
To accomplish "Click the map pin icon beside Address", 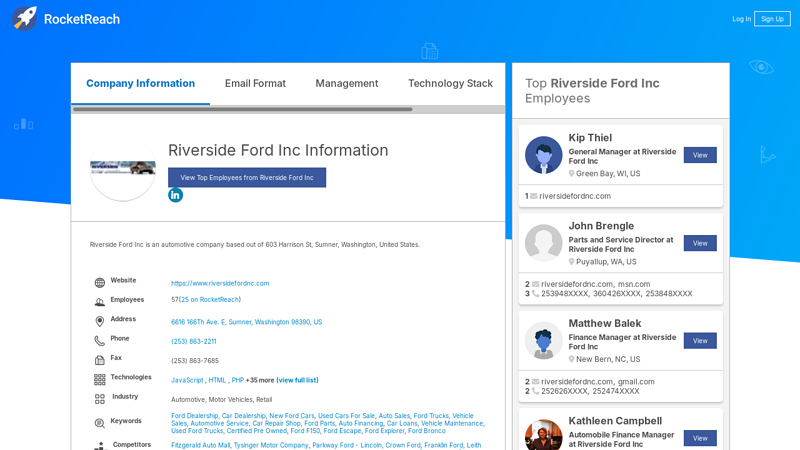I will tap(99, 321).
